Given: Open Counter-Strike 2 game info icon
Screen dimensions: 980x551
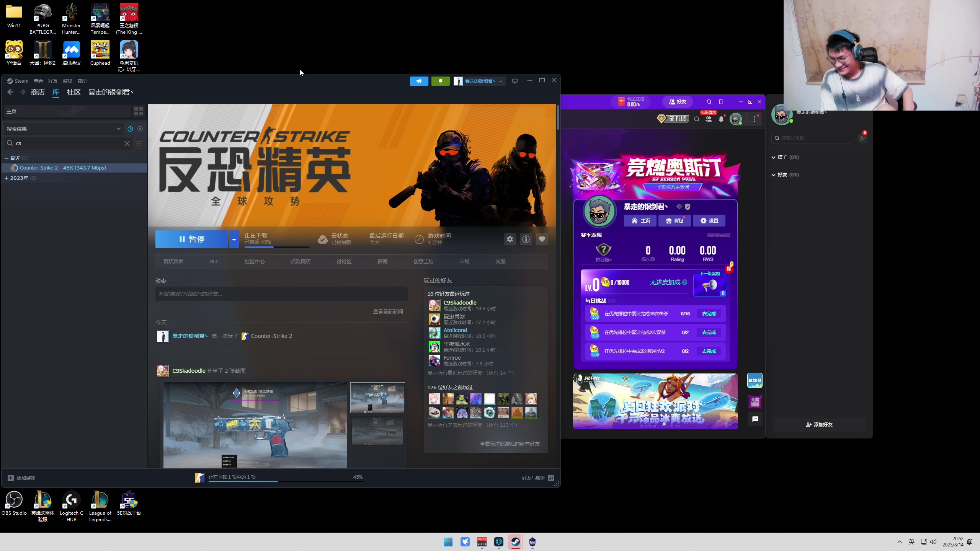Looking at the screenshot, I should click(x=526, y=239).
